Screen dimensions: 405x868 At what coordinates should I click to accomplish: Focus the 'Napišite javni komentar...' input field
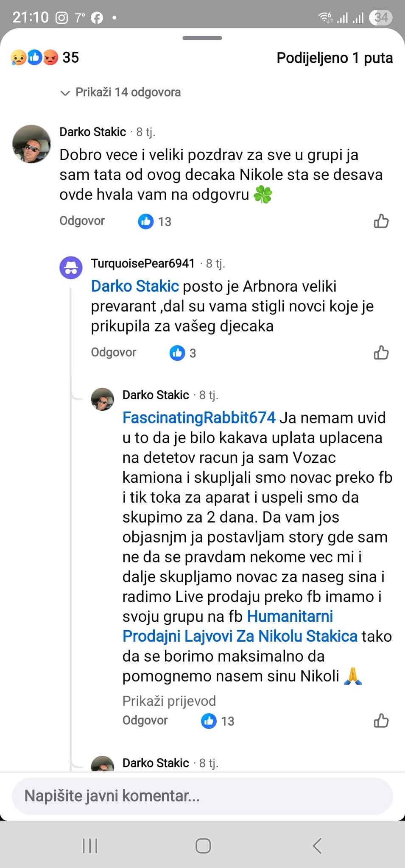coord(202,796)
